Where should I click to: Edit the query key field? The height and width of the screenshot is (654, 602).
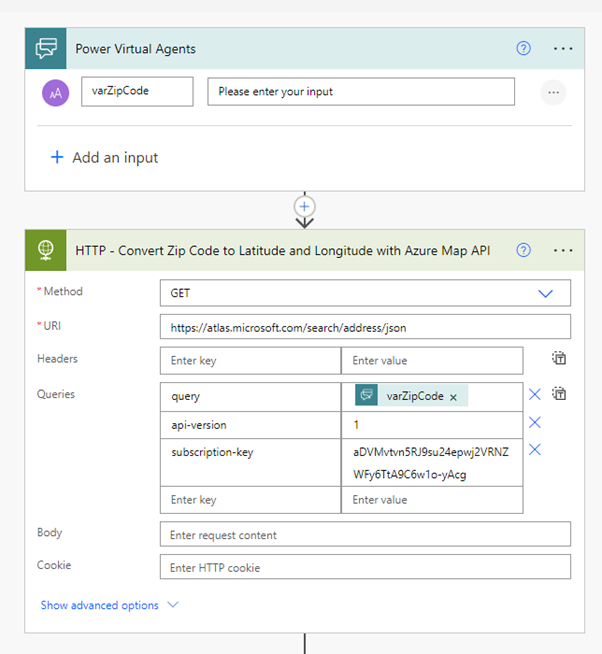tap(250, 396)
